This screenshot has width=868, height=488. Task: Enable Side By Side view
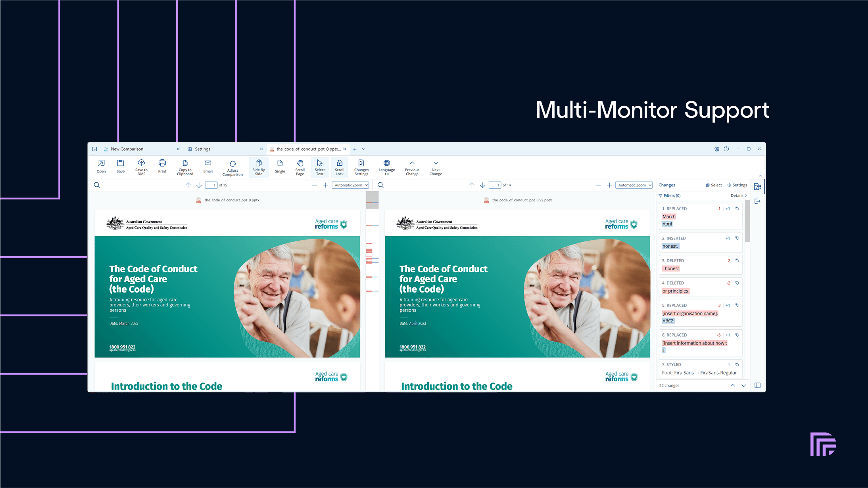click(259, 167)
